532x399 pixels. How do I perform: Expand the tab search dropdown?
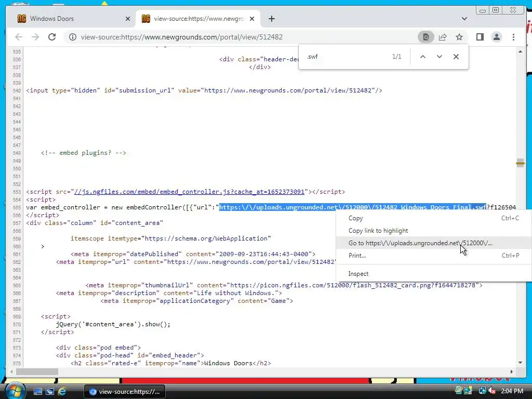(464, 19)
